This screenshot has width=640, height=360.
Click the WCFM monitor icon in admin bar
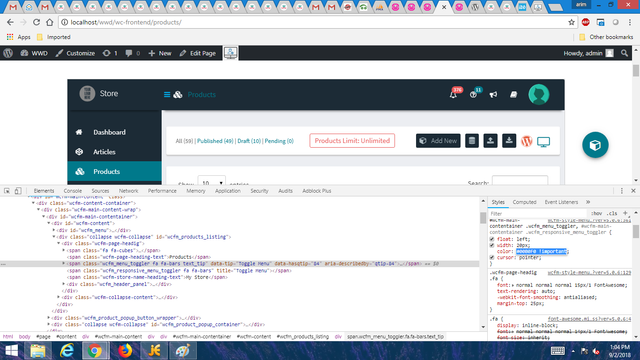[x=231, y=53]
